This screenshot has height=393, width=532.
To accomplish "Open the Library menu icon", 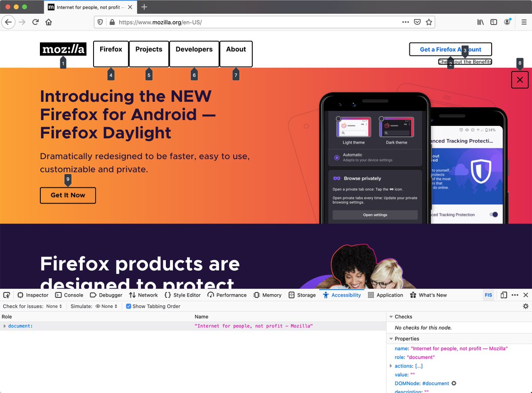I will coord(481,22).
